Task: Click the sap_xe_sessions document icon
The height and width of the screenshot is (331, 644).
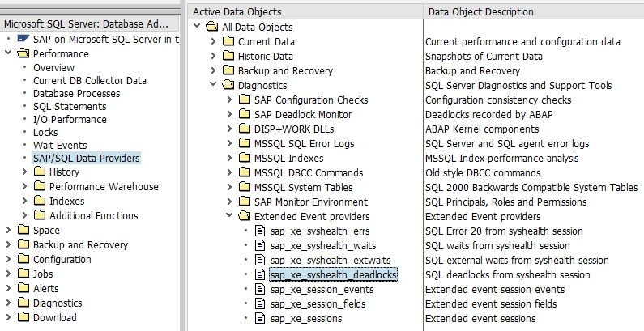Action: coord(260,319)
